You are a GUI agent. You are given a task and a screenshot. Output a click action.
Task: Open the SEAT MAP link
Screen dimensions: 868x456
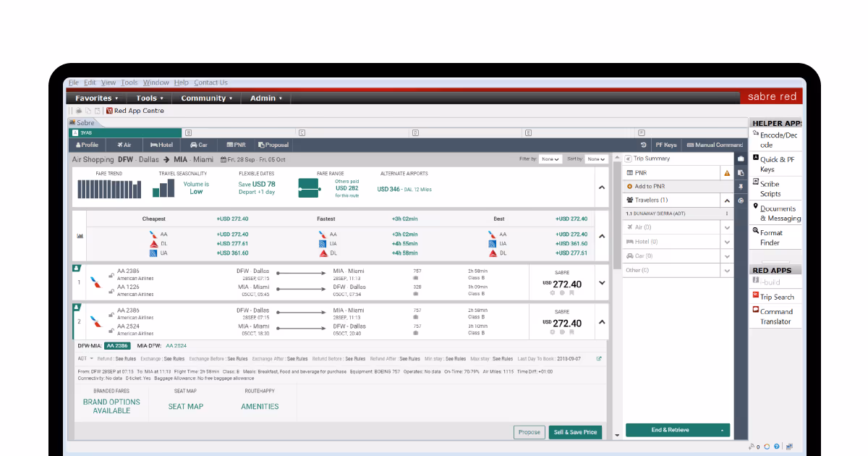tap(186, 407)
